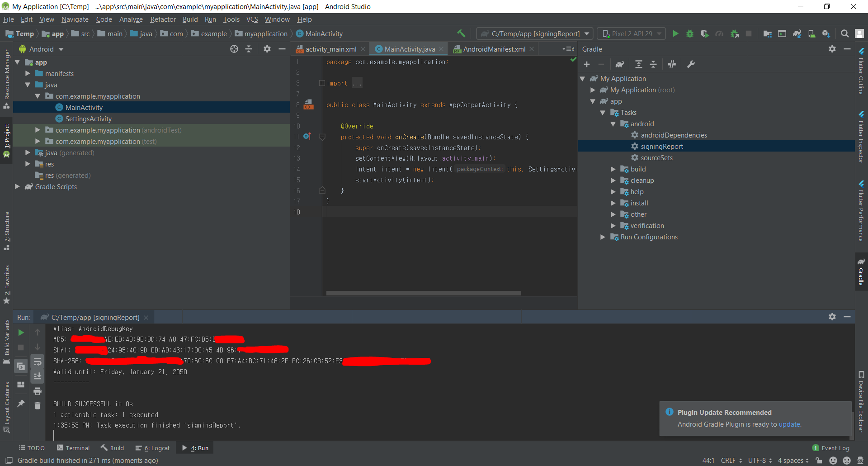Open the TODO tool window
Viewport: 868px width, 466px height.
pos(32,448)
